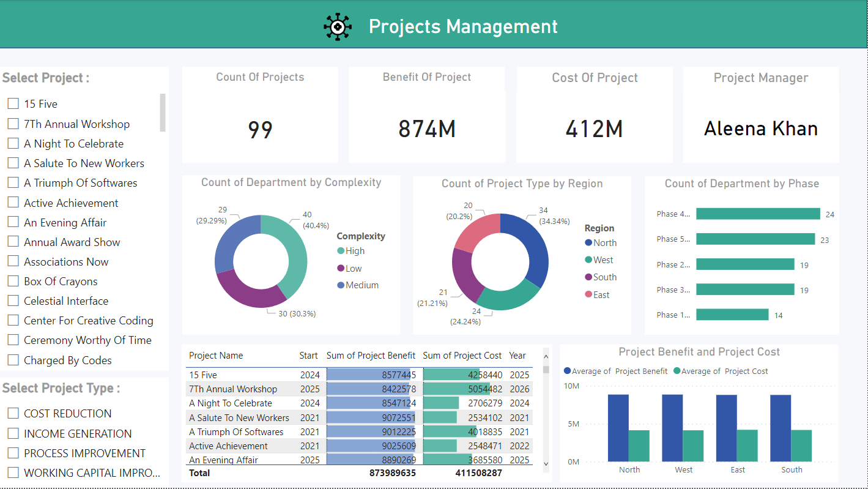Check the WORKING CAPITAL IMPRO... checkbox
This screenshot has height=489, width=868.
[13, 472]
